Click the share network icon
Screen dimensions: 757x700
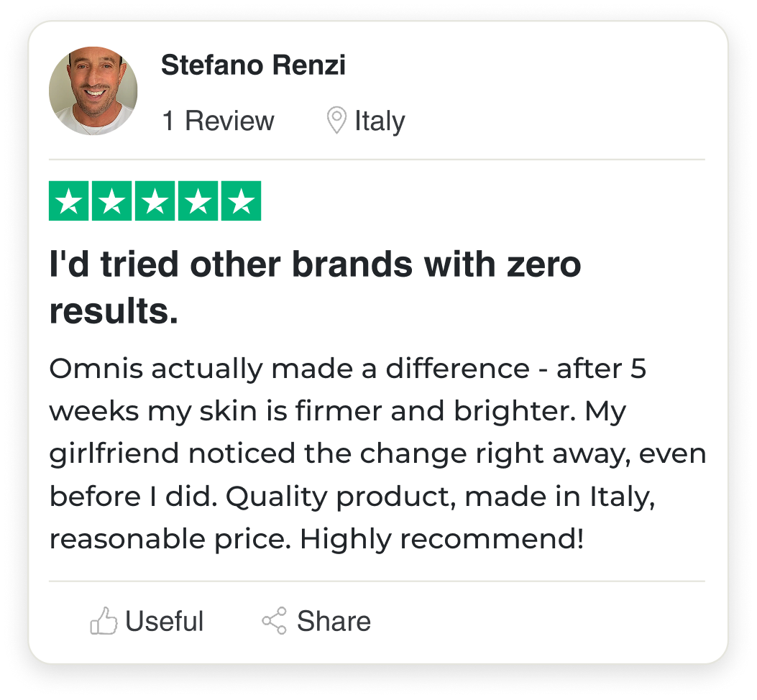[274, 621]
